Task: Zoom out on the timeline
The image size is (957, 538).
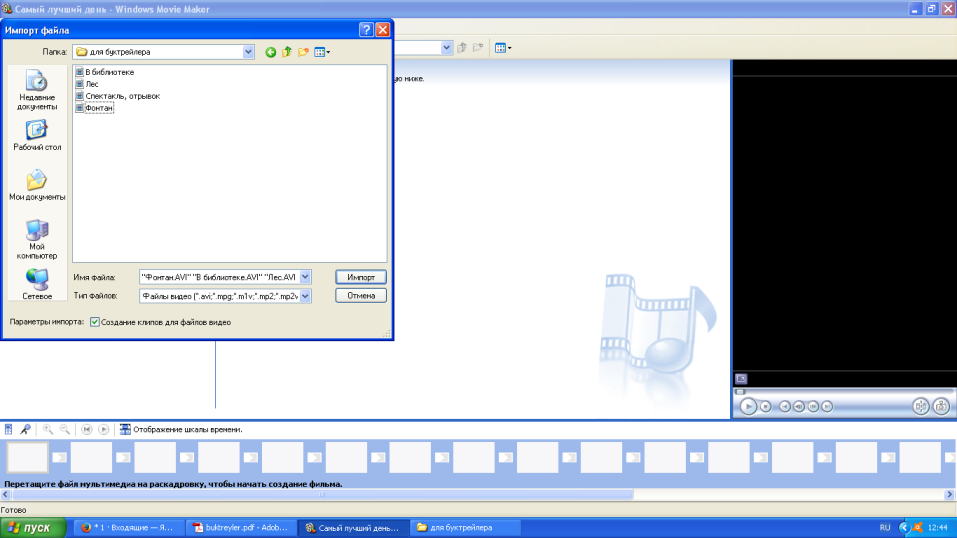Action: click(65, 429)
